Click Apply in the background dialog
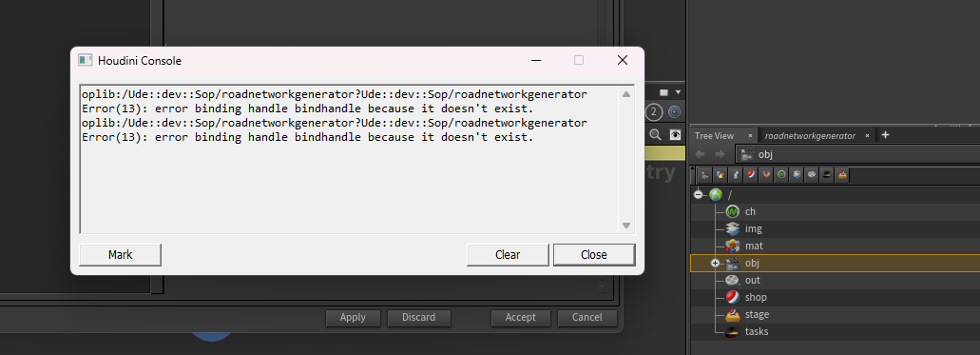 [353, 318]
